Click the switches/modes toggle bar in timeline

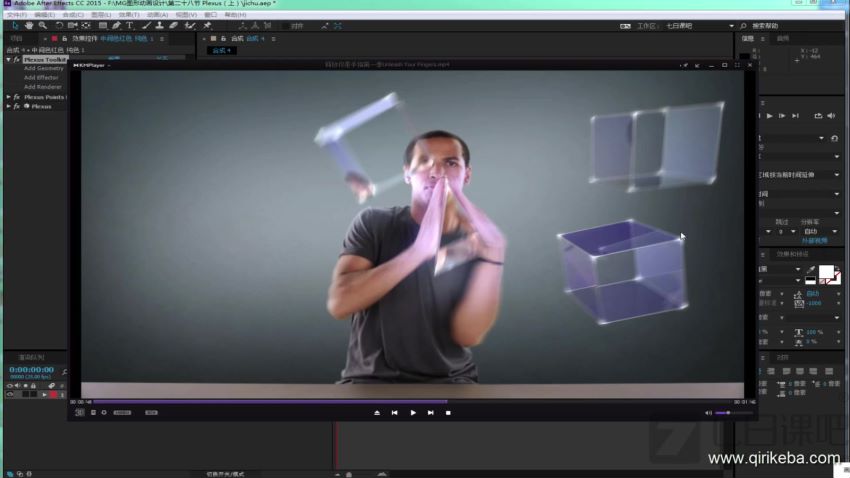click(x=225, y=474)
